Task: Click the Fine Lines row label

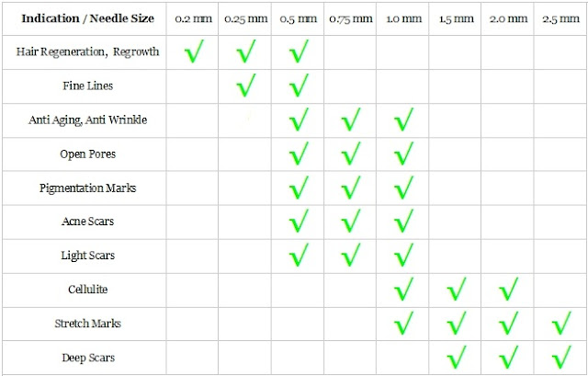Action: (x=87, y=85)
